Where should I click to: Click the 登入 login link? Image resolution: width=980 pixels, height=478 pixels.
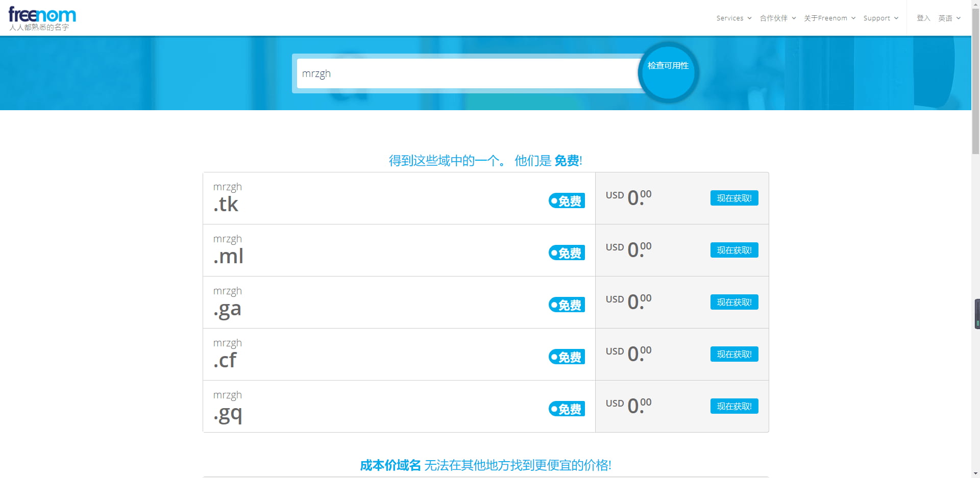923,18
